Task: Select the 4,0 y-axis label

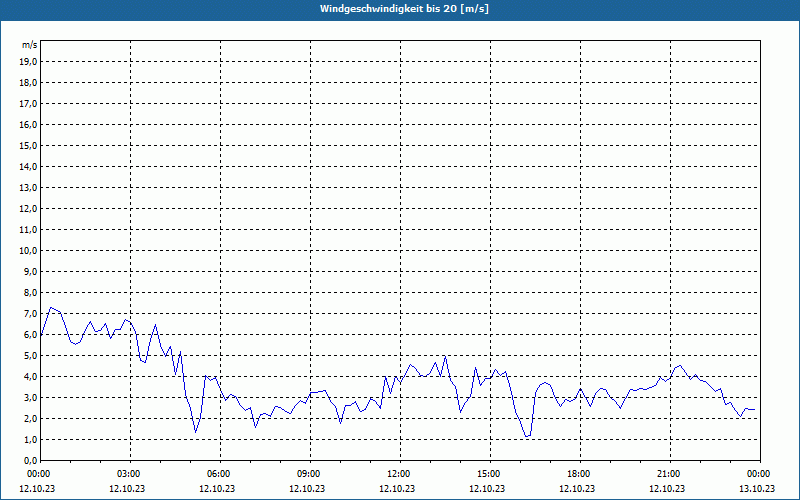Action: 31,377
